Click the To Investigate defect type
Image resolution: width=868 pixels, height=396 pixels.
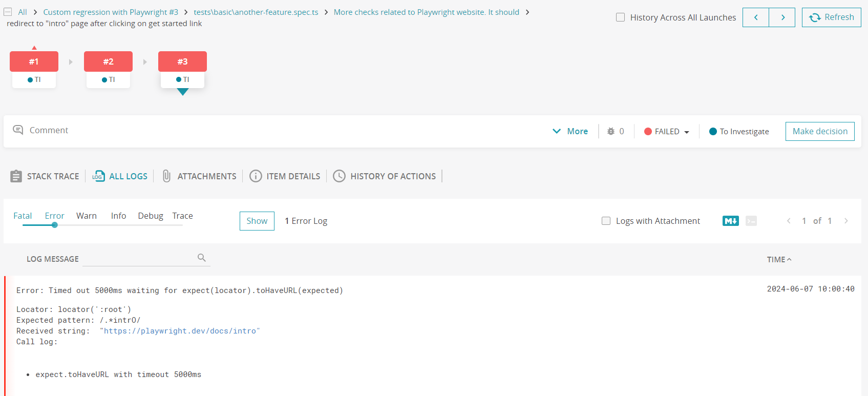(x=739, y=132)
